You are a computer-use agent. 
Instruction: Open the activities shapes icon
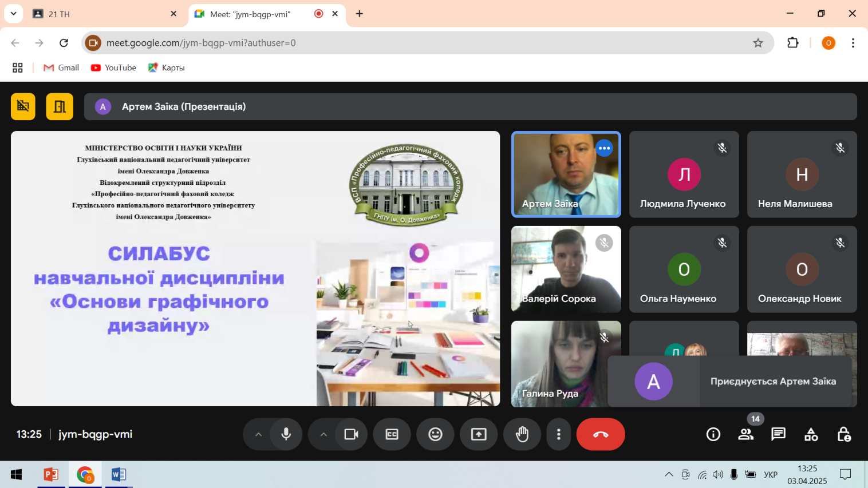pos(811,434)
